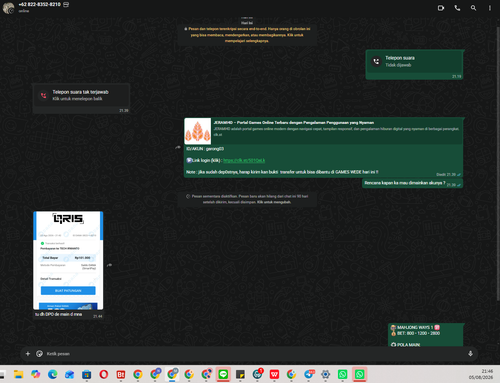Call back from 'Telepon suara tak terjawab'
The width and height of the screenshot is (500, 383).
point(81,98)
